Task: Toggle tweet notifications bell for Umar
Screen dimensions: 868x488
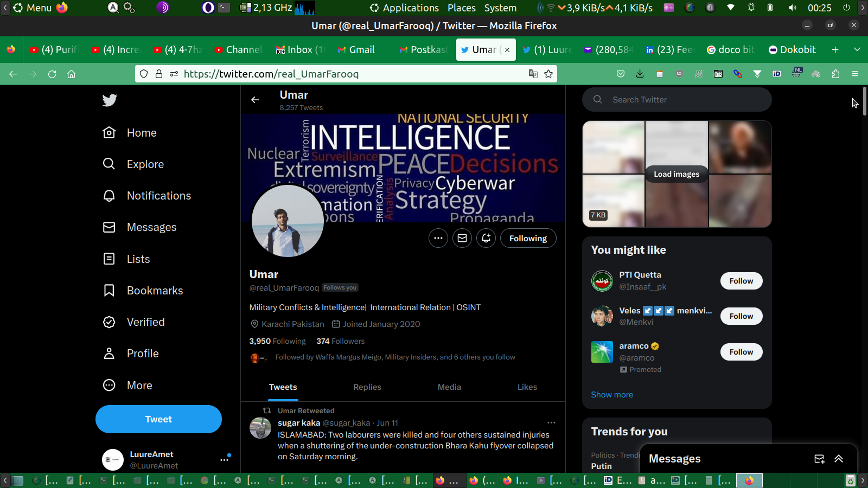Action: pos(486,238)
